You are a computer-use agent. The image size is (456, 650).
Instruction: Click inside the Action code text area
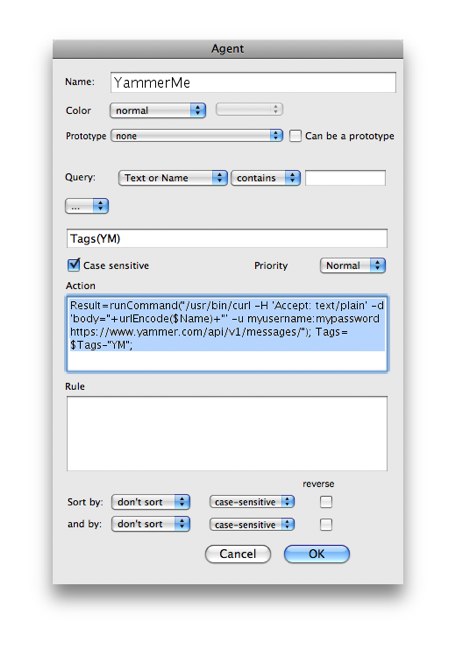coord(227,333)
